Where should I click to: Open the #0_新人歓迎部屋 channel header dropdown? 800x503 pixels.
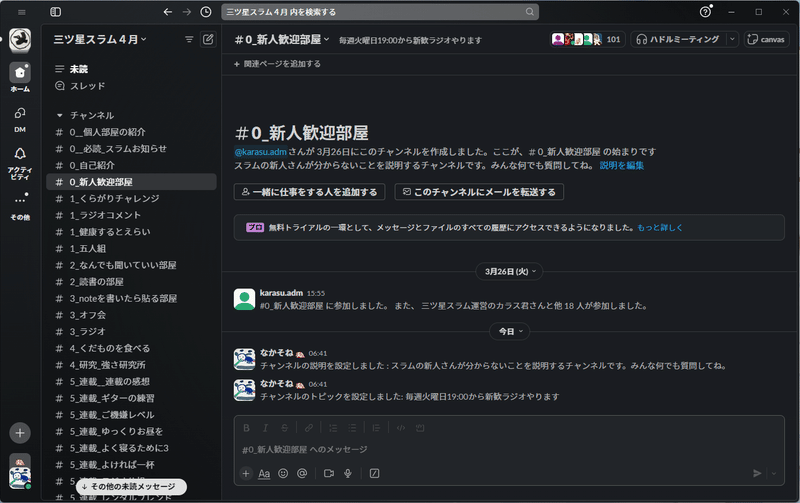click(282, 39)
